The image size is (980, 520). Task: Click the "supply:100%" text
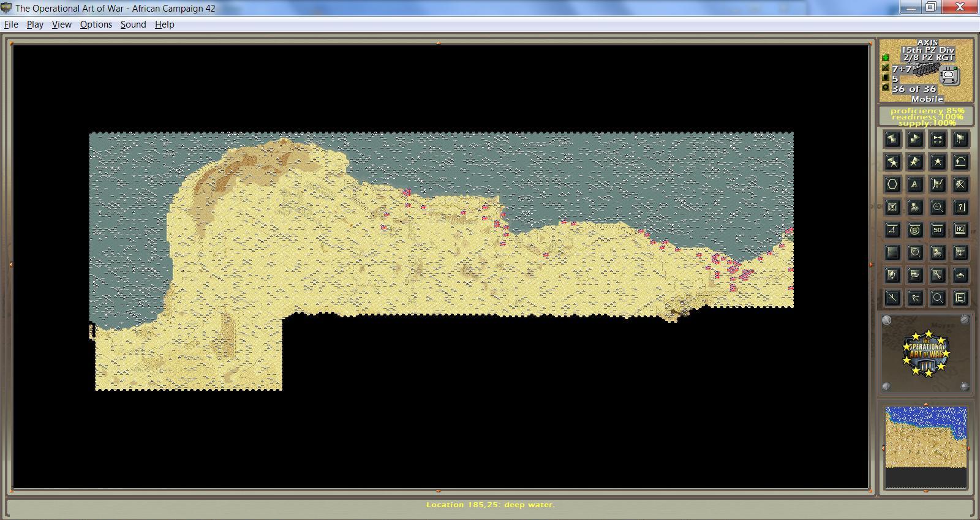pyautogui.click(x=927, y=123)
